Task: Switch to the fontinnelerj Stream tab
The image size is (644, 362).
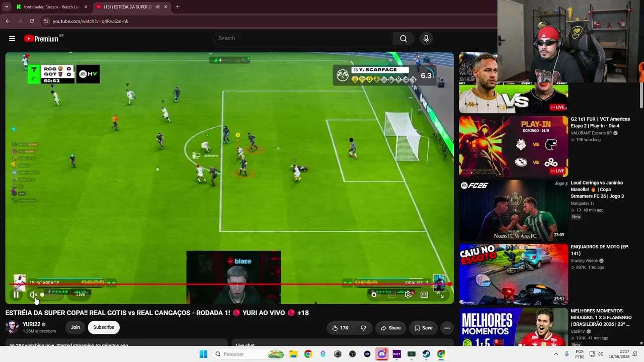Action: click(x=52, y=7)
